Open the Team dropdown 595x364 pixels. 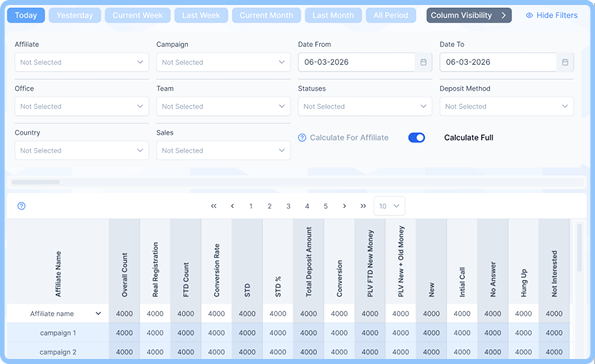pyautogui.click(x=223, y=107)
